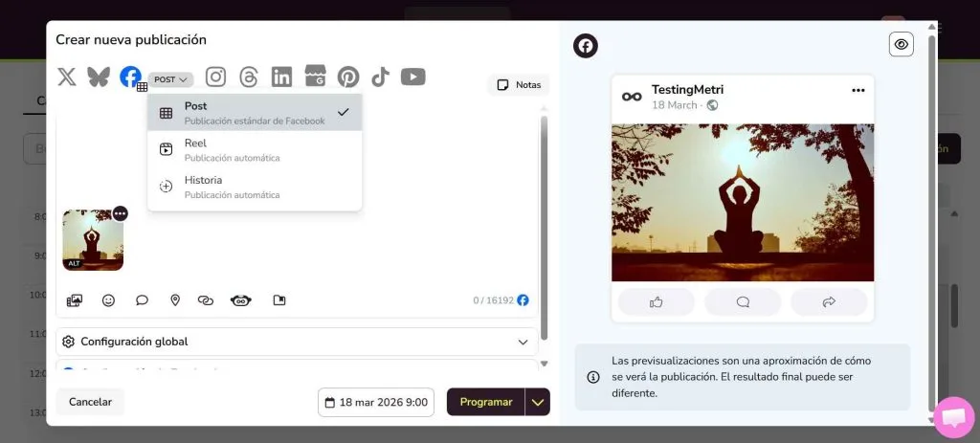
Task: Click the TestingMetri page name
Action: pos(687,89)
